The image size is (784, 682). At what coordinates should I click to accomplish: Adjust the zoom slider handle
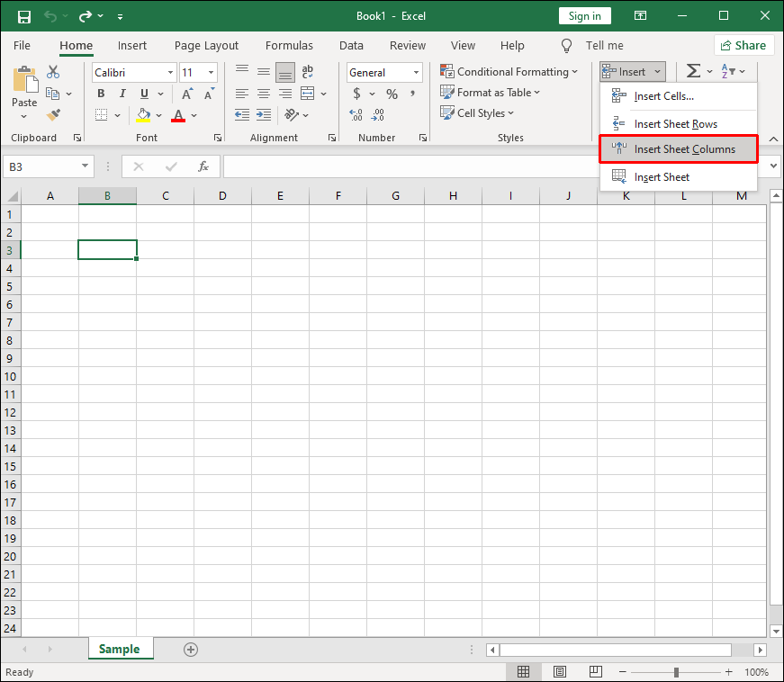coord(676,672)
